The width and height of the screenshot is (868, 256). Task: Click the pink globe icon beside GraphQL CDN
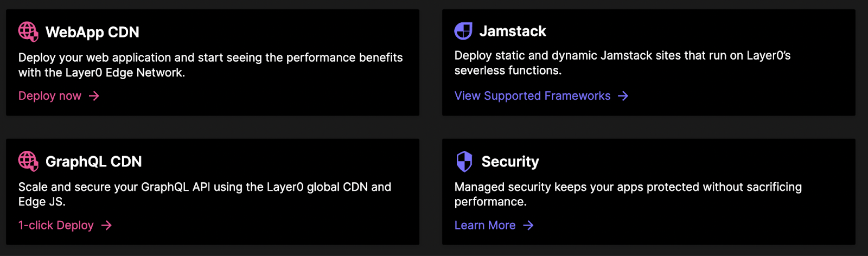(28, 161)
